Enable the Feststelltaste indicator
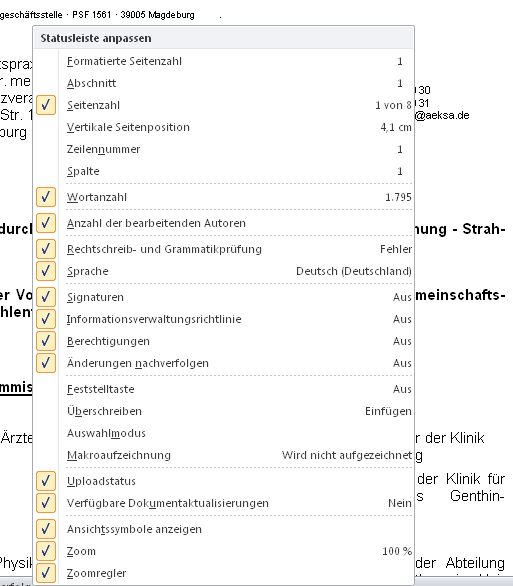513x586 pixels. [223, 389]
